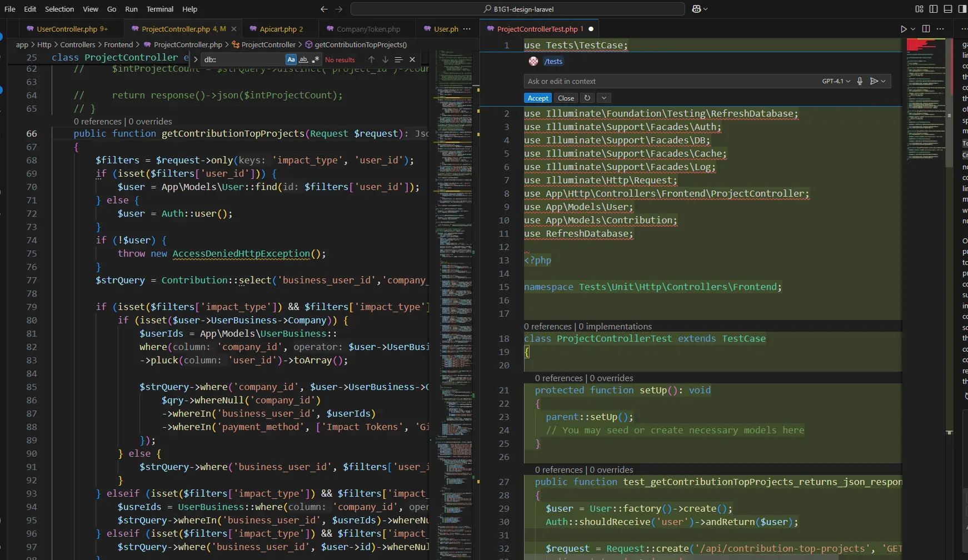Go to next match in find widget
This screenshot has height=560, width=968.
pos(385,59)
